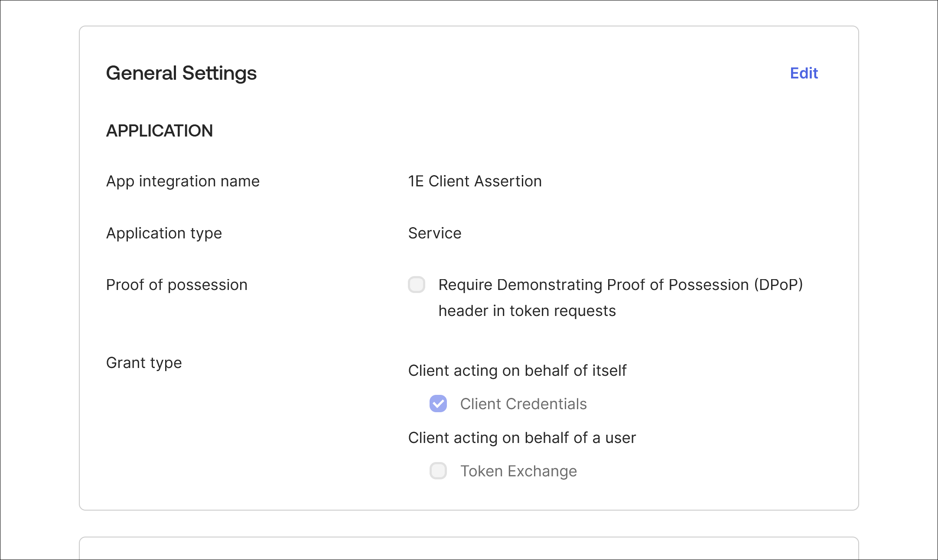
Task: Select the 1E Client Assertion name value
Action: (x=475, y=181)
